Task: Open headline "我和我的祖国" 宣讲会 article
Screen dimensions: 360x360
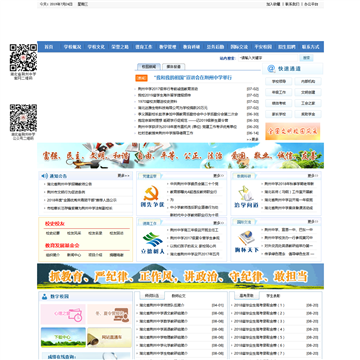Action: pos(193,78)
